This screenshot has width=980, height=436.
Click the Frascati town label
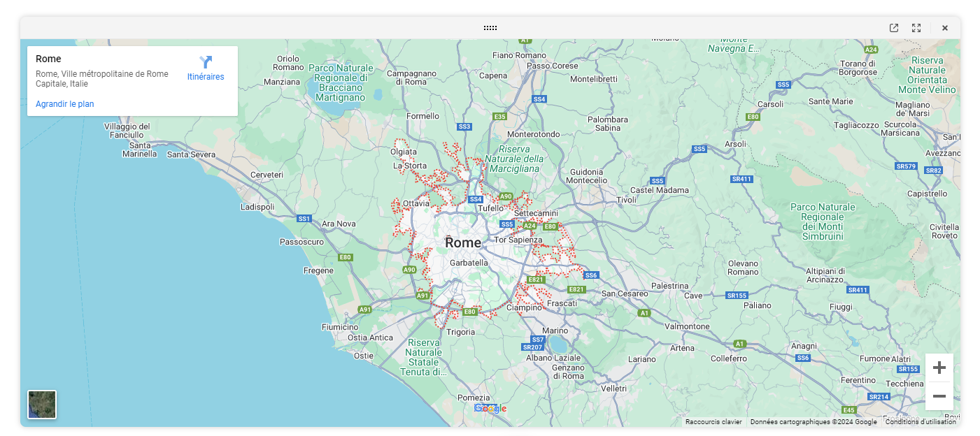(x=562, y=304)
